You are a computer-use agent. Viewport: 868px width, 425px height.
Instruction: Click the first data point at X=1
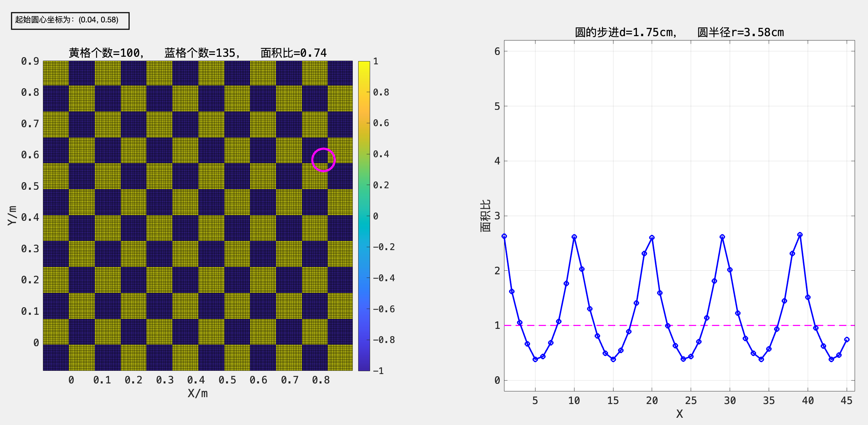point(504,236)
